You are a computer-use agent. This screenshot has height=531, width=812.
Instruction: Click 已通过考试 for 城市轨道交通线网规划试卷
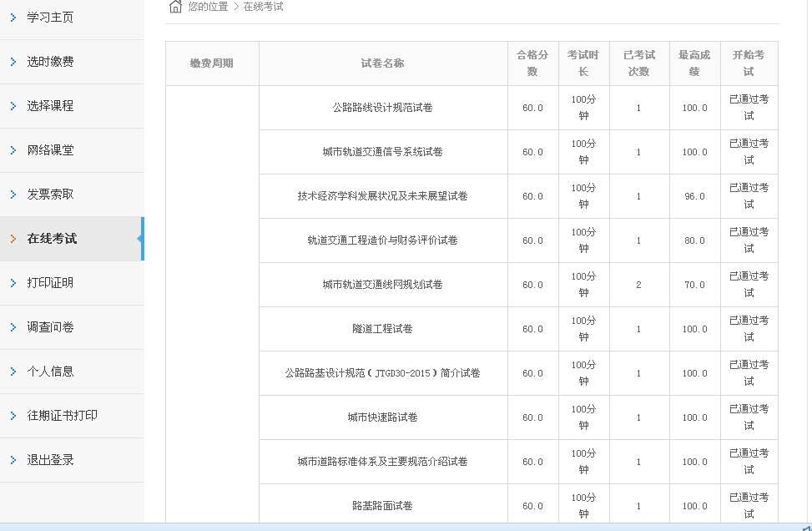click(x=749, y=284)
